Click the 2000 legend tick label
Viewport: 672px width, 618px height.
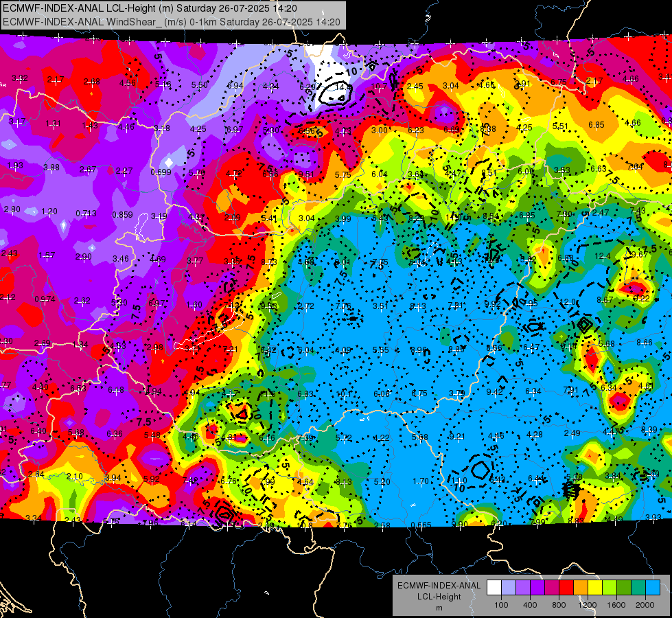tap(645, 605)
